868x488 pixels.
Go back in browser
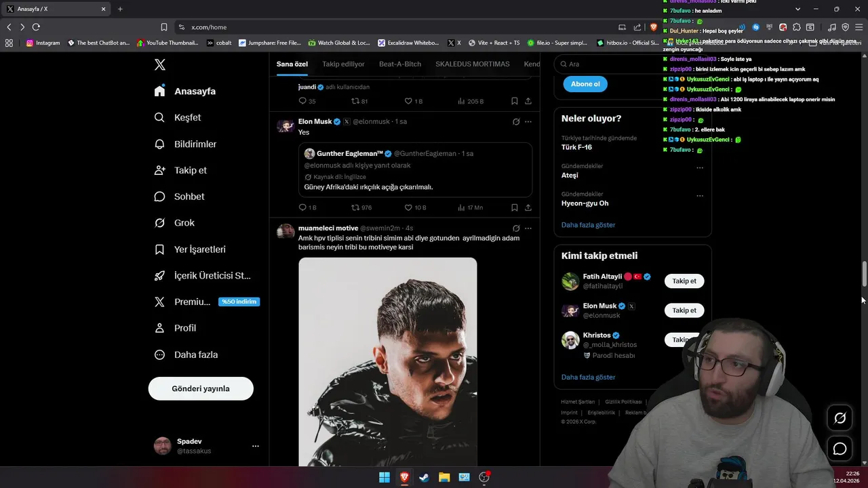pyautogui.click(x=9, y=27)
